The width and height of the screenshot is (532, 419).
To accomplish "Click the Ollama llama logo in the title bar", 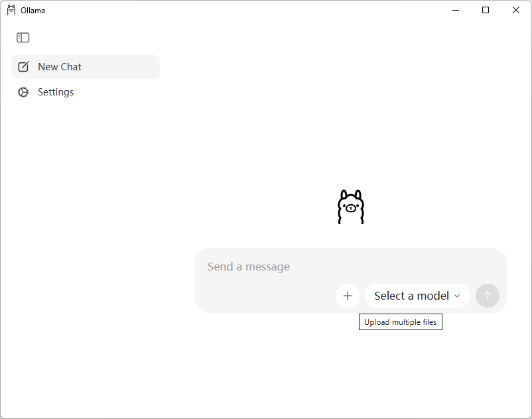I will click(x=11, y=10).
